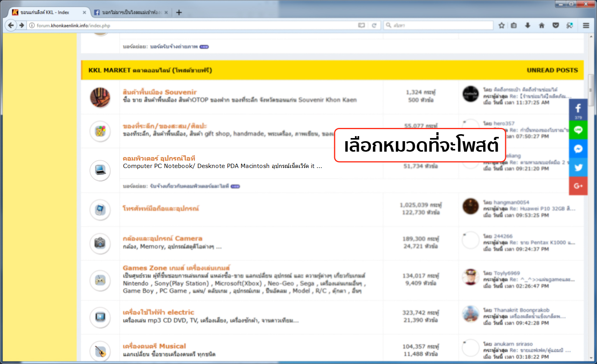Share via Facebook side button
597x364 pixels.
pos(578,110)
